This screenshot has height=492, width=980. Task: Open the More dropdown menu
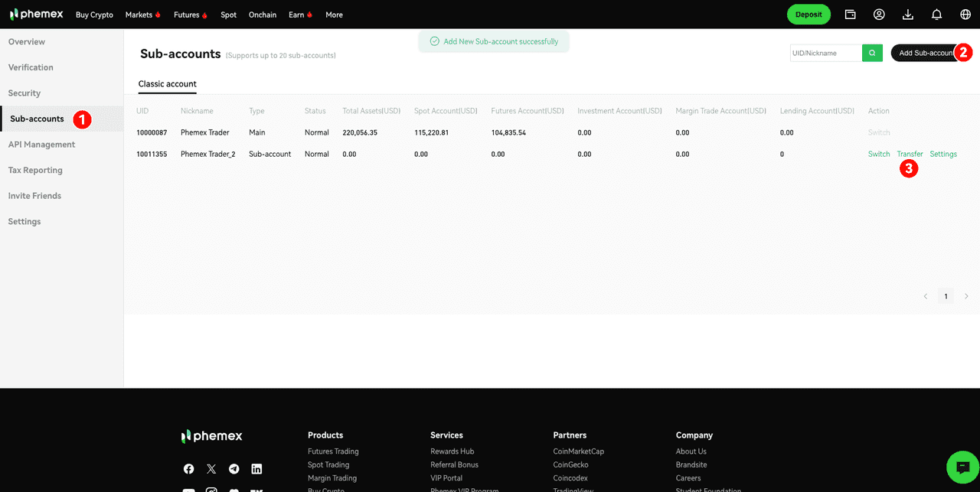(x=334, y=15)
